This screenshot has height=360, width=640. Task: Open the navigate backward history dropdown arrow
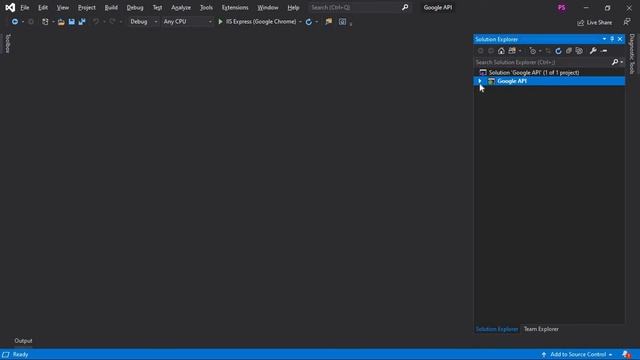[x=23, y=22]
